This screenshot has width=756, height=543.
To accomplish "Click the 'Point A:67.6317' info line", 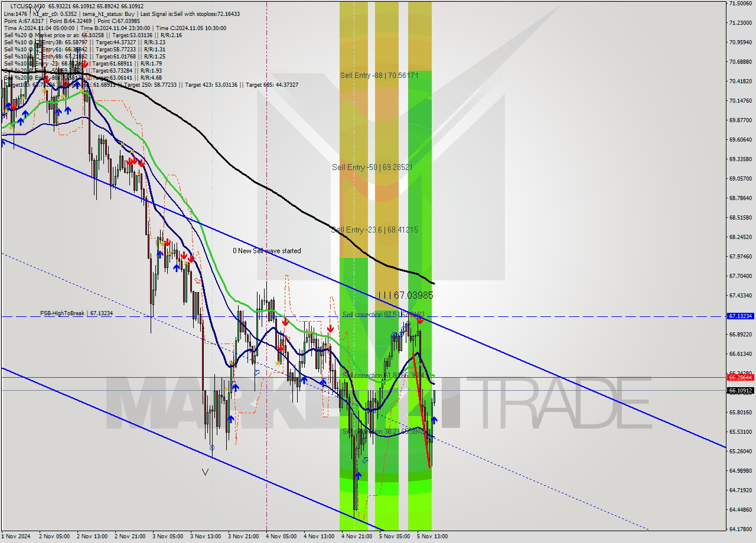I will [71, 21].
